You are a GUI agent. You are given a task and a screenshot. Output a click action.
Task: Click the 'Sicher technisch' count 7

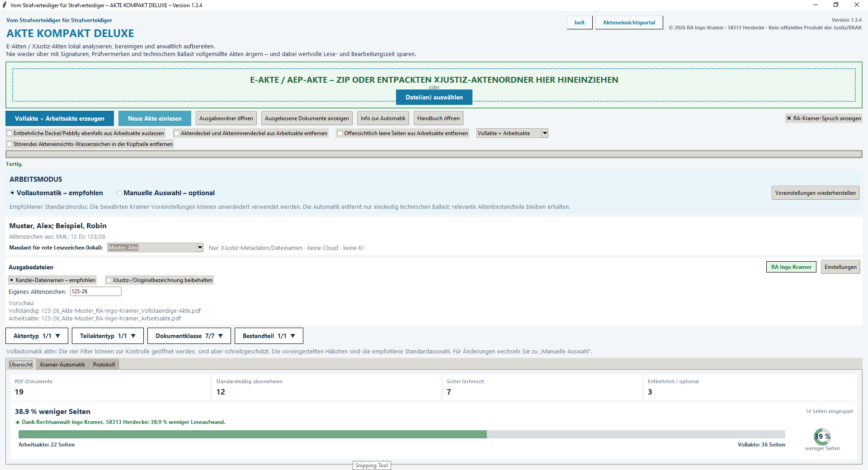coord(449,392)
